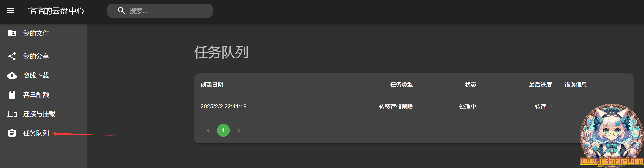Click the anime mascot image
Screen dimensions: 644x168
[611, 135]
